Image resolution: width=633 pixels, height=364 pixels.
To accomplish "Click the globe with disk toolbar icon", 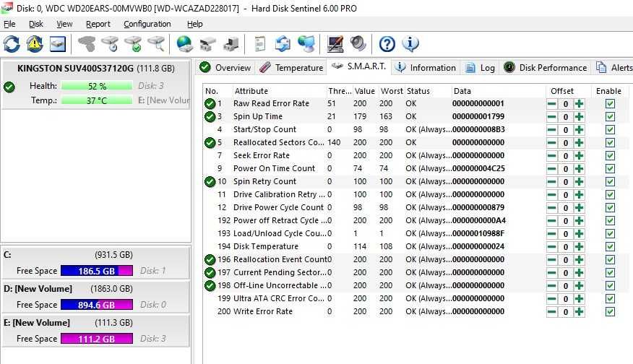I will point(184,44).
